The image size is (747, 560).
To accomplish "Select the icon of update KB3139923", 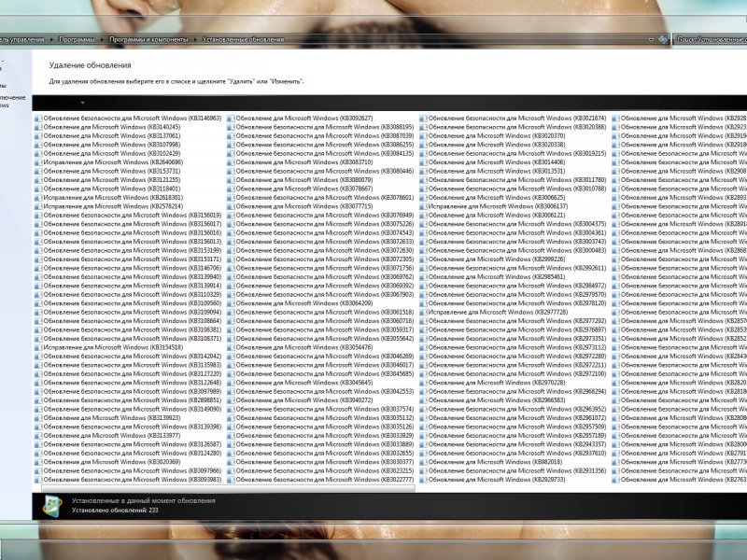I will coord(38,418).
